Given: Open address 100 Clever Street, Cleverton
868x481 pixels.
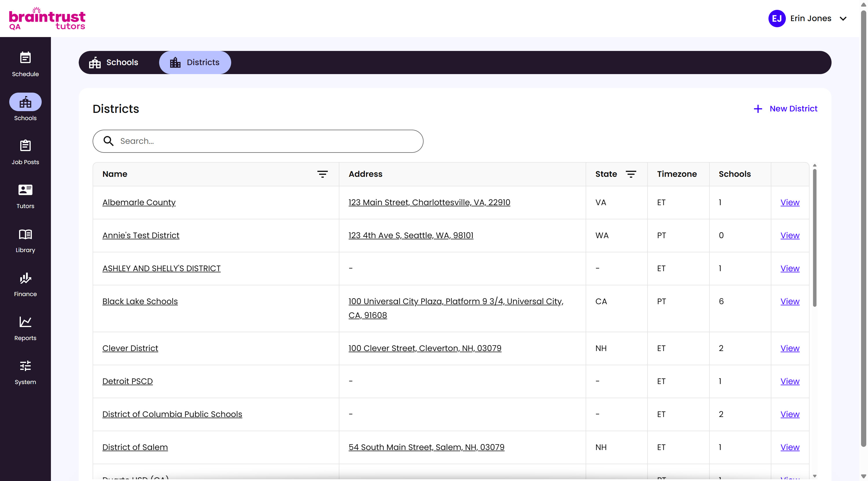Looking at the screenshot, I should pyautogui.click(x=424, y=348).
